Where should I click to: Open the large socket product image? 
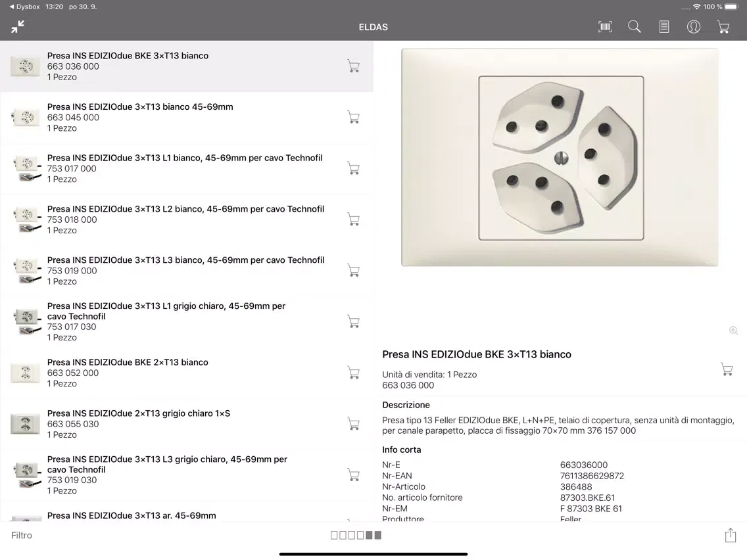click(x=560, y=158)
